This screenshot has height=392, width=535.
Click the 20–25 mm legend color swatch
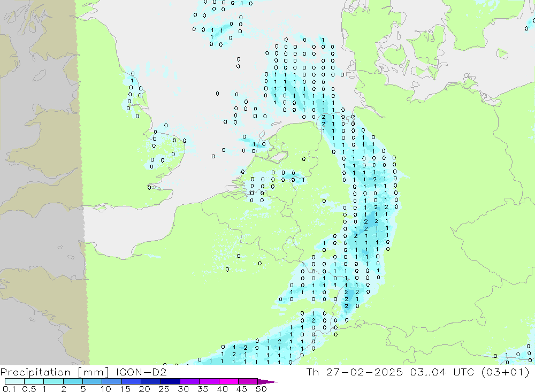[x=151, y=381]
